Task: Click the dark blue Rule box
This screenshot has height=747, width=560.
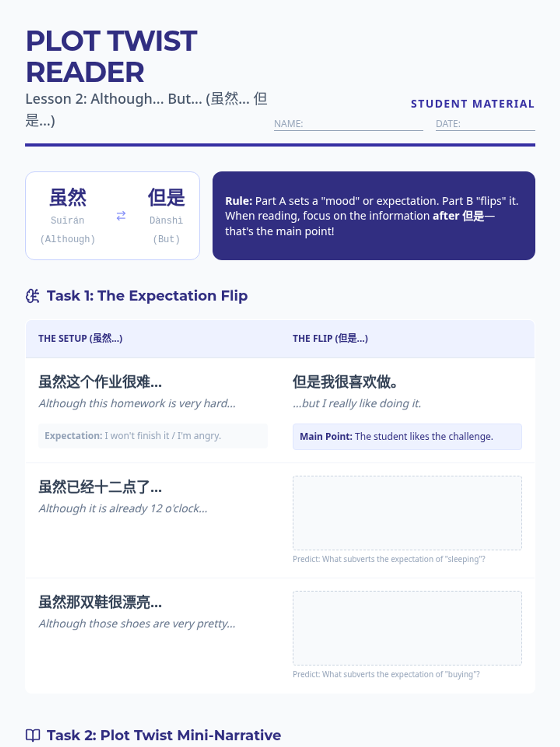Action: (374, 216)
